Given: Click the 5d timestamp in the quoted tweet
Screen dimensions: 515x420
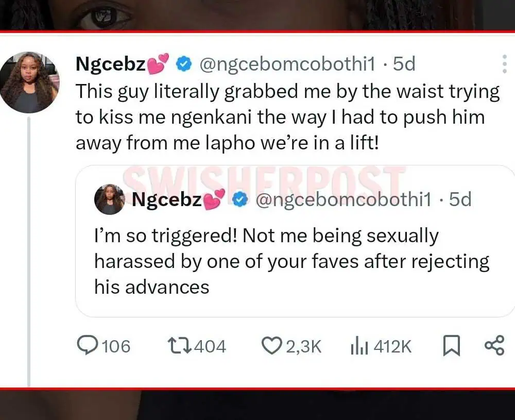Looking at the screenshot, I should coord(460,199).
